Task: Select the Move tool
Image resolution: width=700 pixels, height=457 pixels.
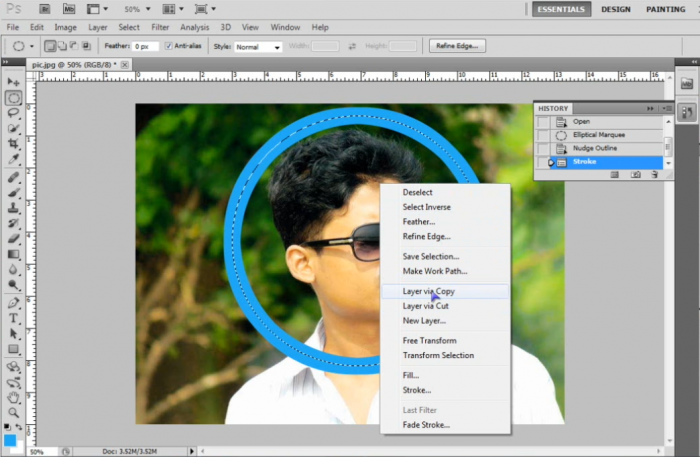Action: click(14, 81)
